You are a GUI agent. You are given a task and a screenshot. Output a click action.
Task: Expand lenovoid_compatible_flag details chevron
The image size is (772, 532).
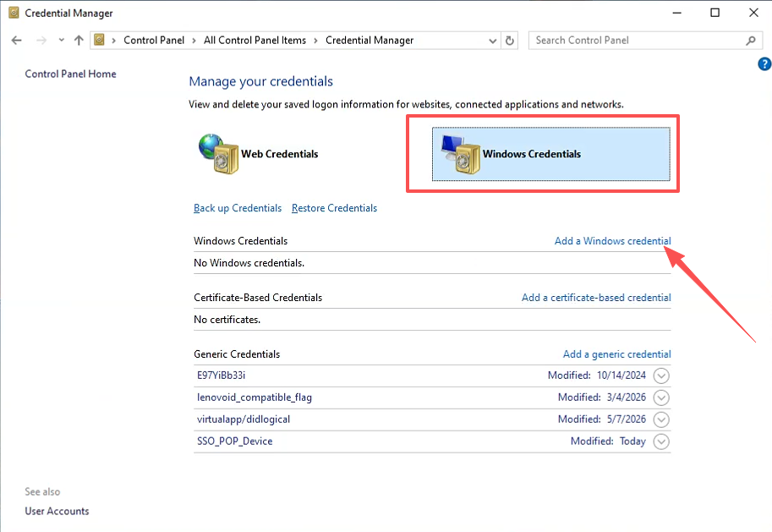click(661, 398)
